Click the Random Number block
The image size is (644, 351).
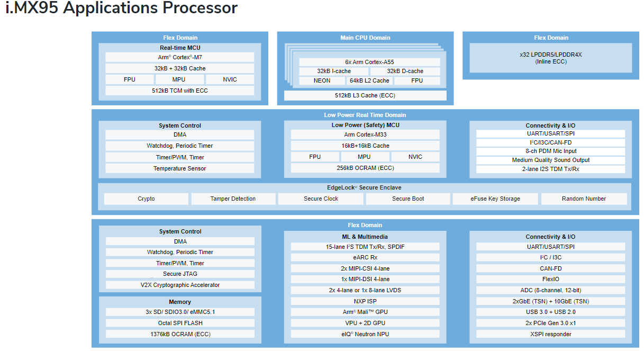click(584, 199)
